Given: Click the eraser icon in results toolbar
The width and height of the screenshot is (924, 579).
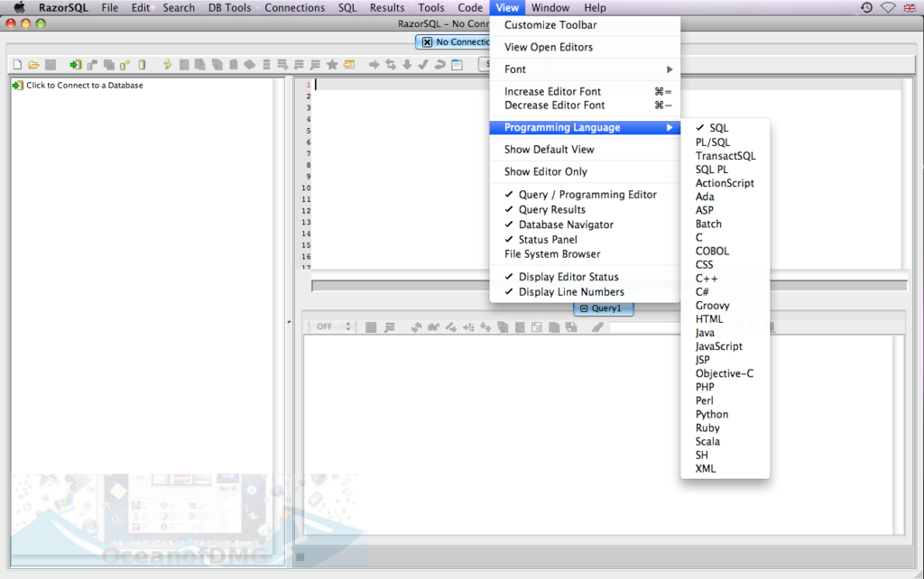Looking at the screenshot, I should pyautogui.click(x=597, y=326).
